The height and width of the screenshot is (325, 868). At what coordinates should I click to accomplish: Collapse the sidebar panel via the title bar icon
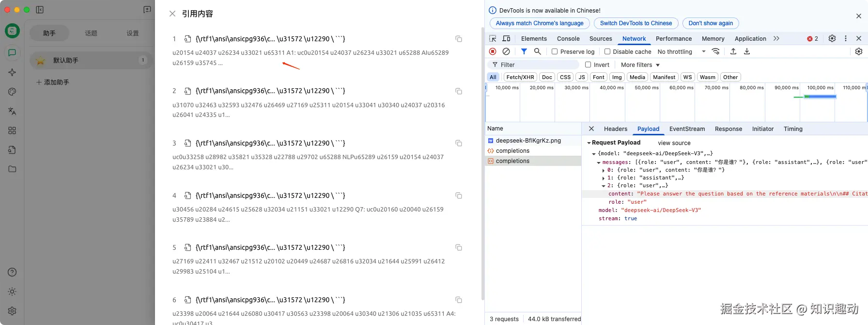tap(40, 10)
